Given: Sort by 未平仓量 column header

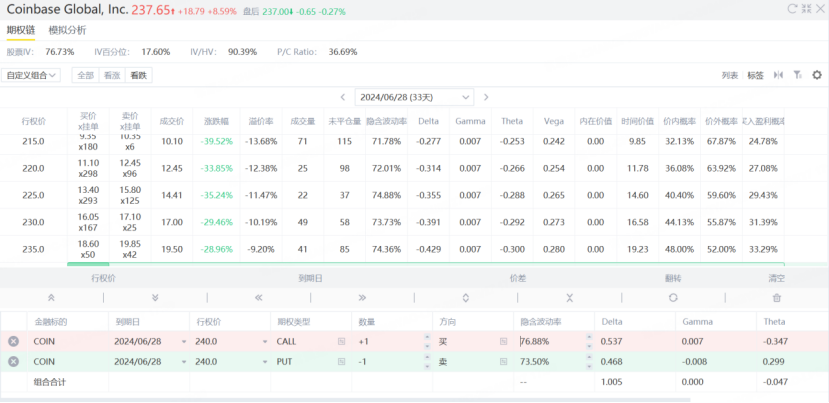Looking at the screenshot, I should click(345, 121).
